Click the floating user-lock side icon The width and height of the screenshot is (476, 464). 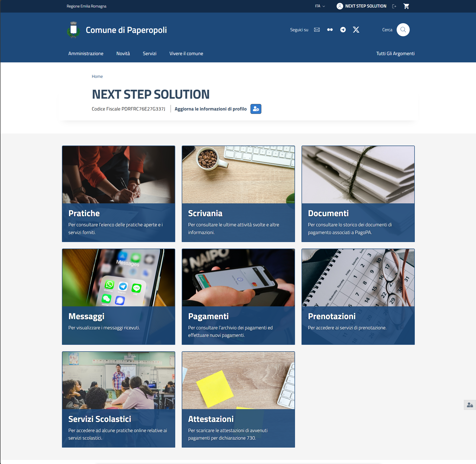470,405
